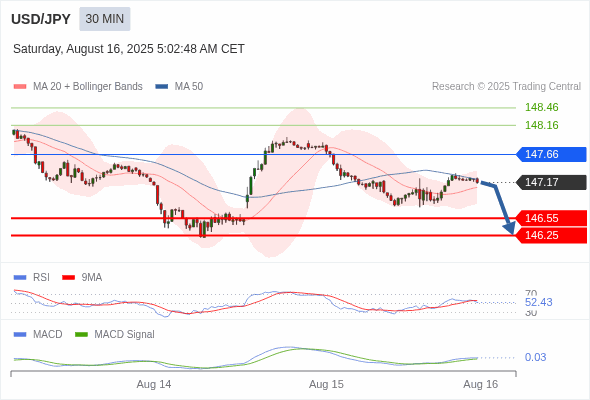Click the RSI 52.43 value label
Image resolution: width=590 pixels, height=400 pixels.
point(538,302)
